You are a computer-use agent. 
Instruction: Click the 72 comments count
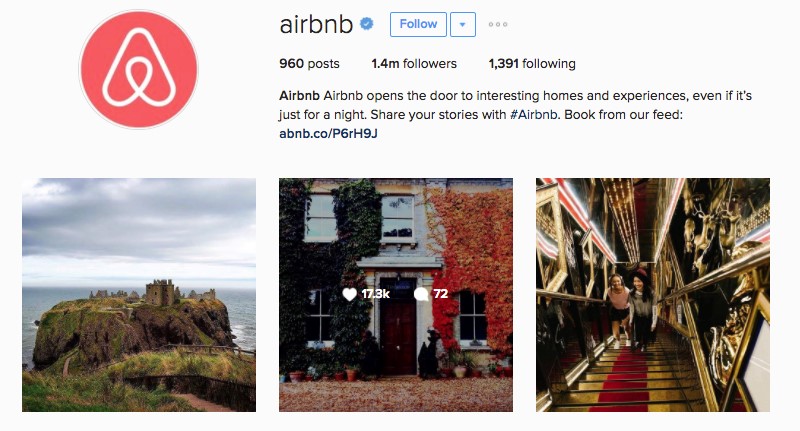tap(441, 294)
